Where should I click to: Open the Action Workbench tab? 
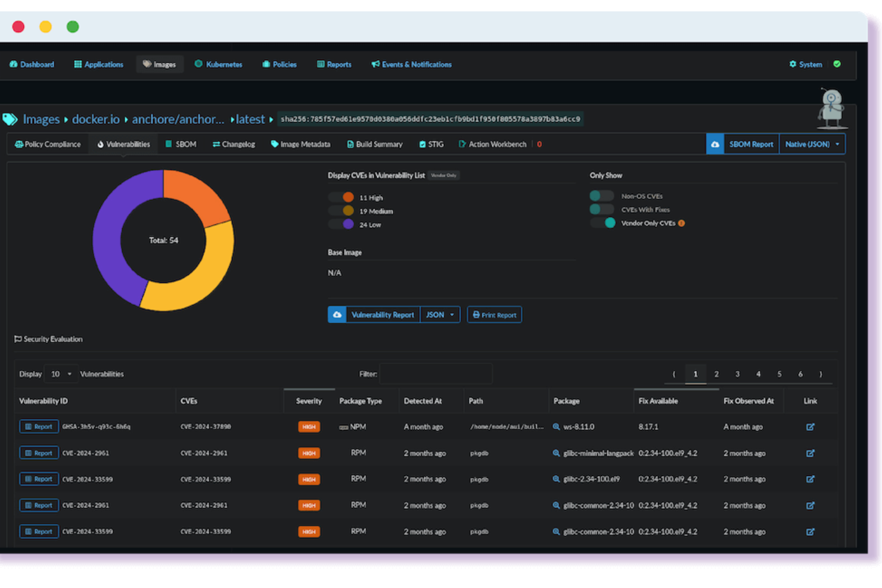pos(492,144)
